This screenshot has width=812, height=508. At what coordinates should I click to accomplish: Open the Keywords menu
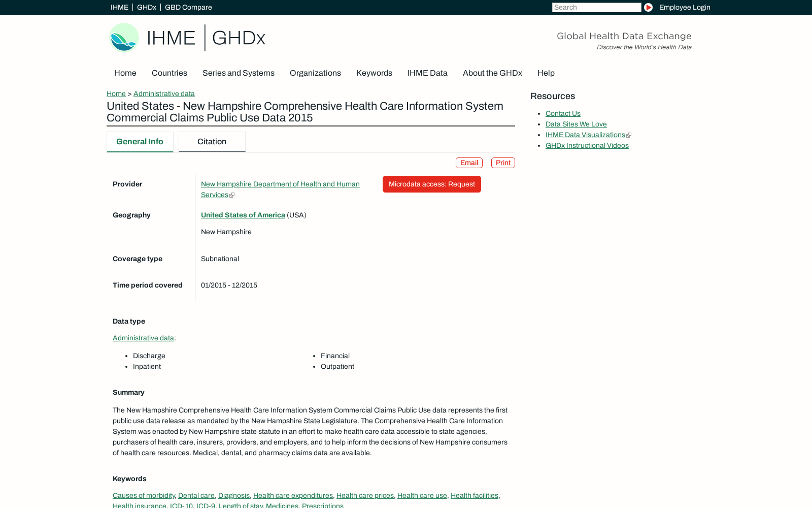(374, 73)
